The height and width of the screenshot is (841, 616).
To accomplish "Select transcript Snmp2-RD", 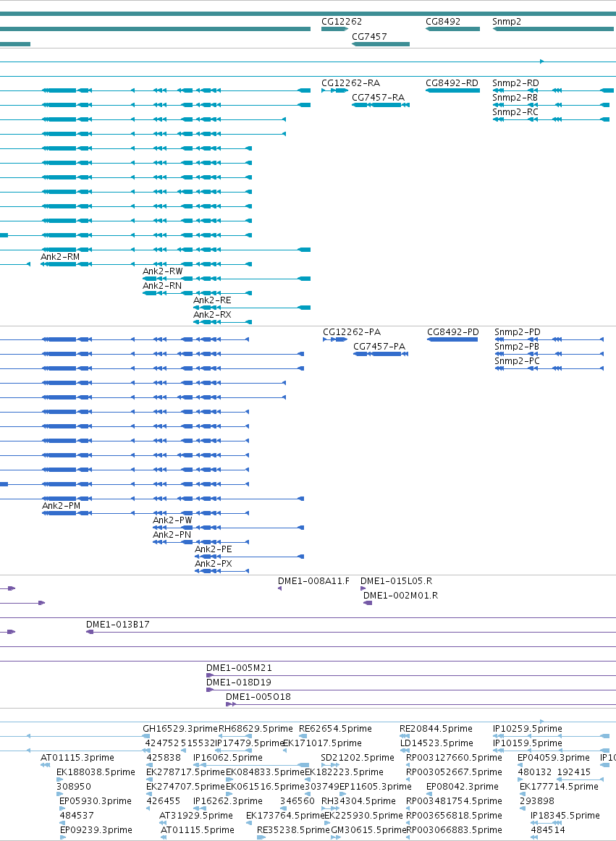I will tap(553, 90).
